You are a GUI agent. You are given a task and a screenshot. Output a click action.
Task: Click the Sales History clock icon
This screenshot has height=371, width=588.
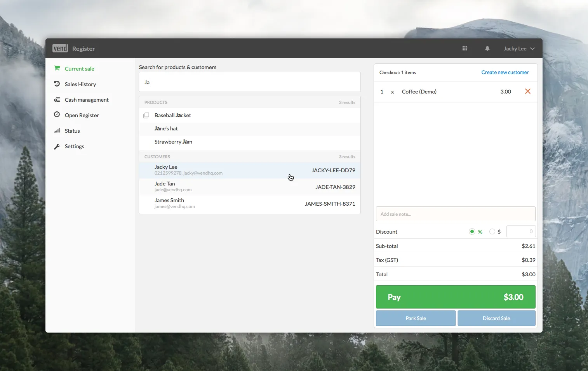(57, 84)
